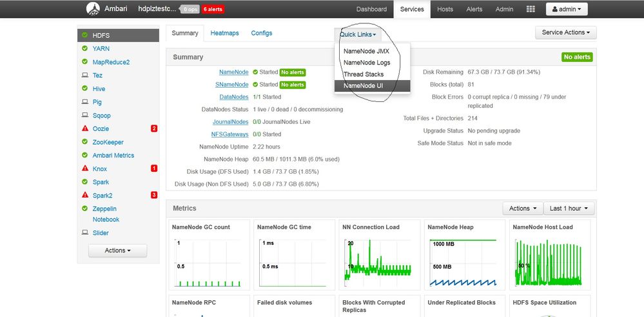Click MapReduce2 green status icon
The image size is (644, 317).
pyautogui.click(x=84, y=62)
